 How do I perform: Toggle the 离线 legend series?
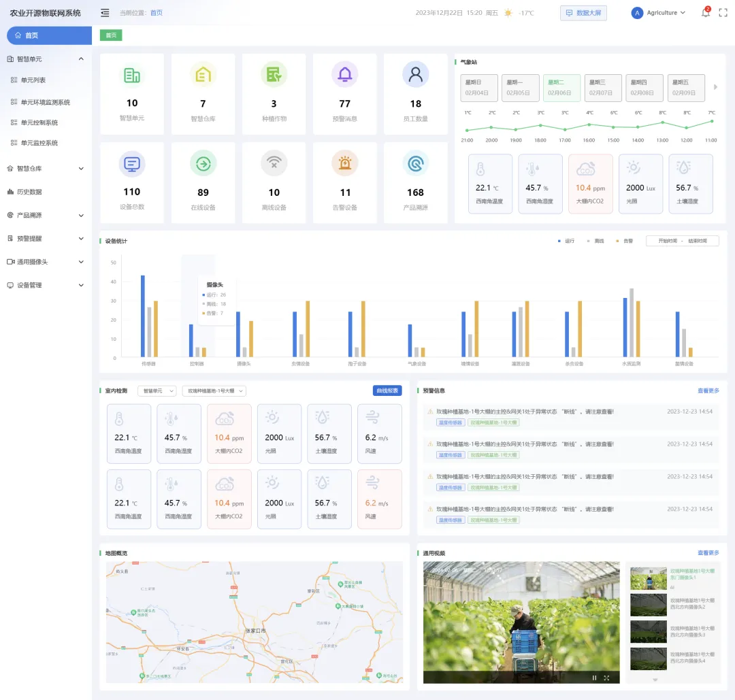pyautogui.click(x=595, y=241)
